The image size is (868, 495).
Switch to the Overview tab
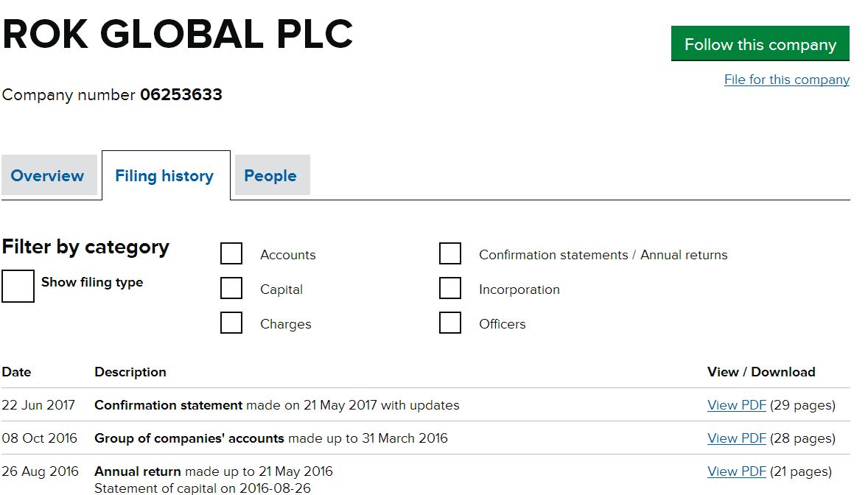pyautogui.click(x=47, y=175)
